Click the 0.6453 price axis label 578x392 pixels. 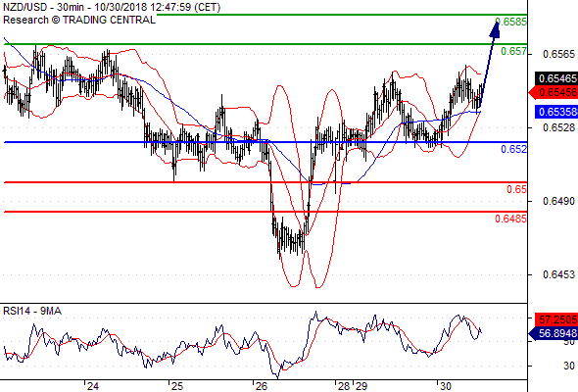coord(558,274)
